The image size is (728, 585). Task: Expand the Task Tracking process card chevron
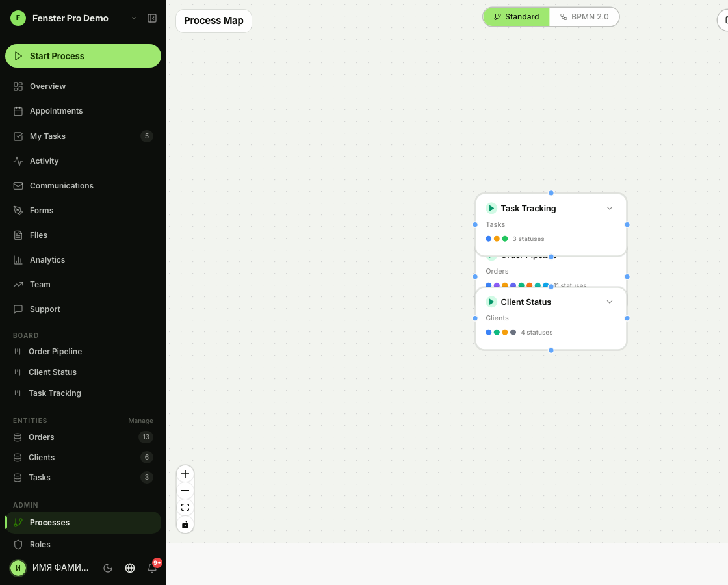pos(610,208)
